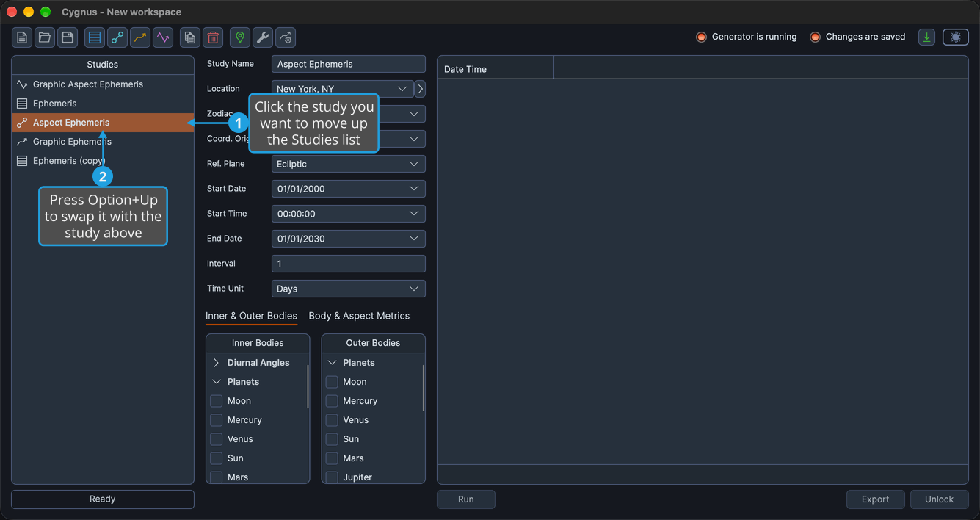980x520 pixels.
Task: Check Moon under Outer Bodies
Action: point(332,382)
